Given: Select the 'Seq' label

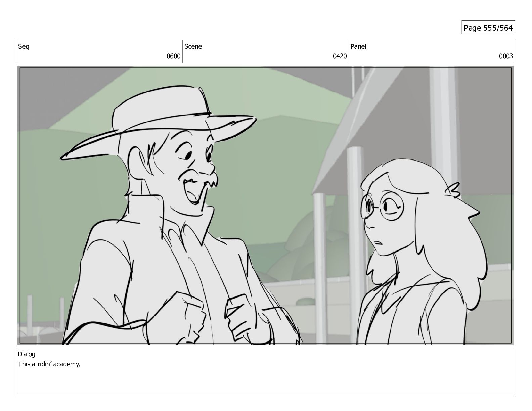Looking at the screenshot, I should (24, 47).
